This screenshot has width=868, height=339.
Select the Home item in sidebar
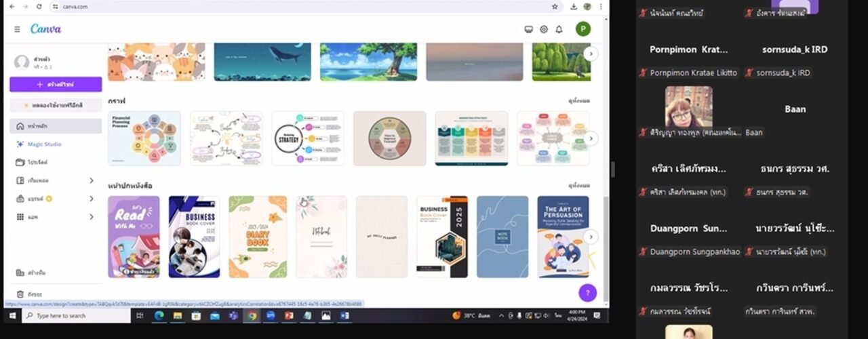[56, 126]
